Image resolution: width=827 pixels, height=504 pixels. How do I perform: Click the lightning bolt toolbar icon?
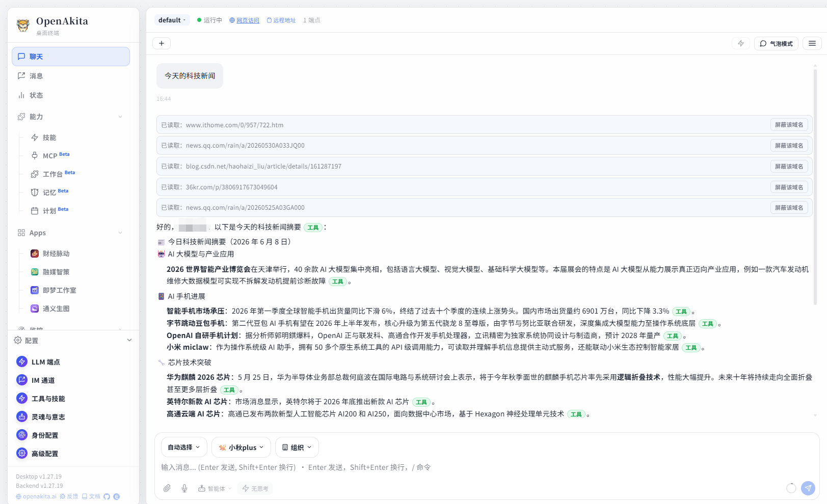click(x=741, y=43)
